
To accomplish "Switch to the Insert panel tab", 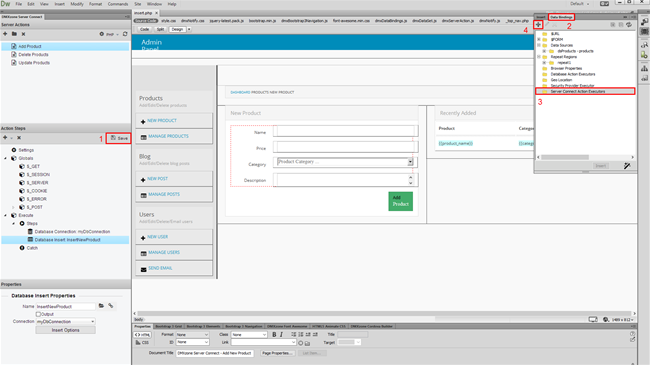I will click(x=541, y=17).
